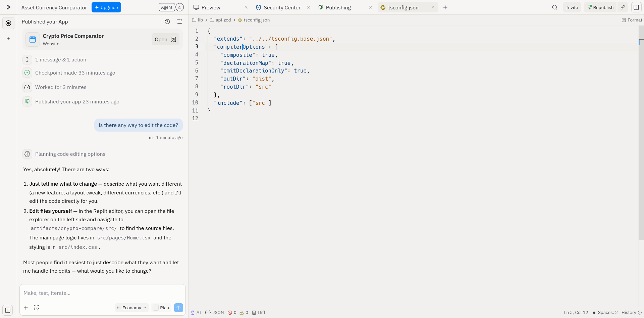Open the Crypto Price Comparator website

[165, 40]
